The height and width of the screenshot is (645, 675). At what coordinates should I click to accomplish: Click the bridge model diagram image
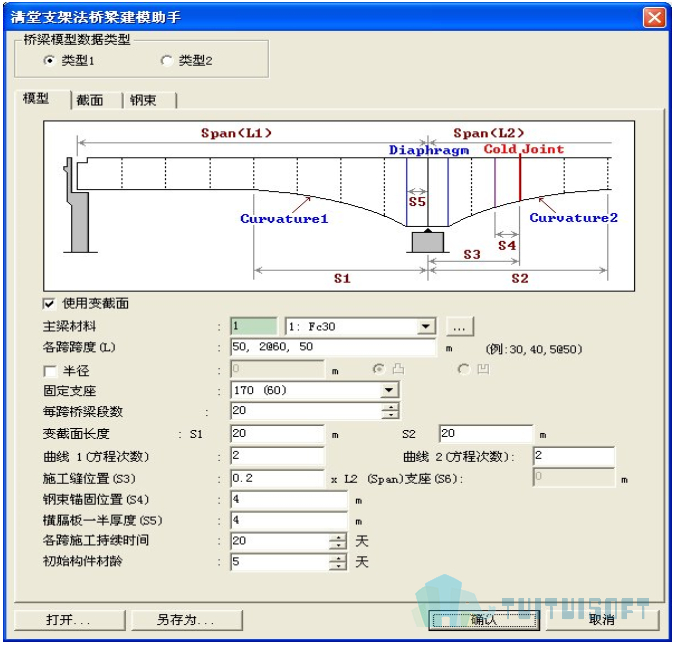(x=339, y=206)
